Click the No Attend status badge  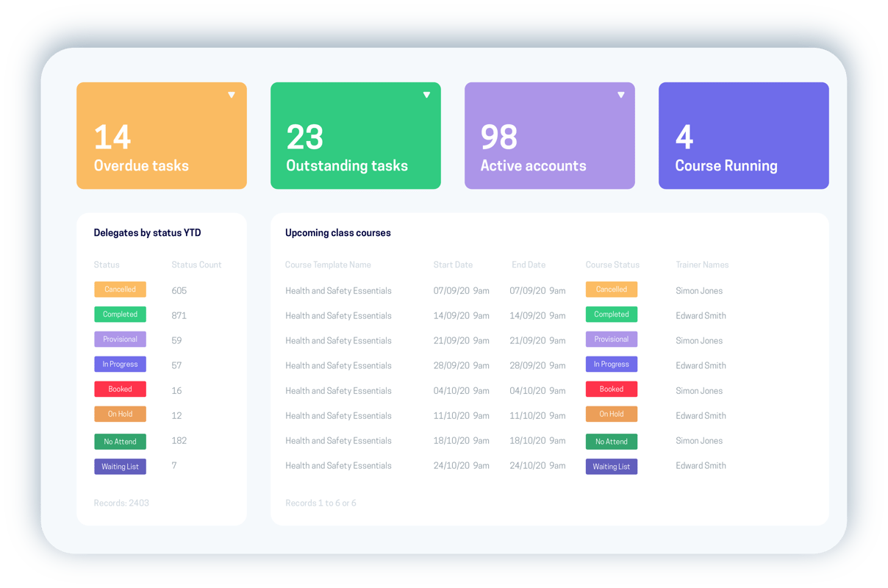click(120, 441)
